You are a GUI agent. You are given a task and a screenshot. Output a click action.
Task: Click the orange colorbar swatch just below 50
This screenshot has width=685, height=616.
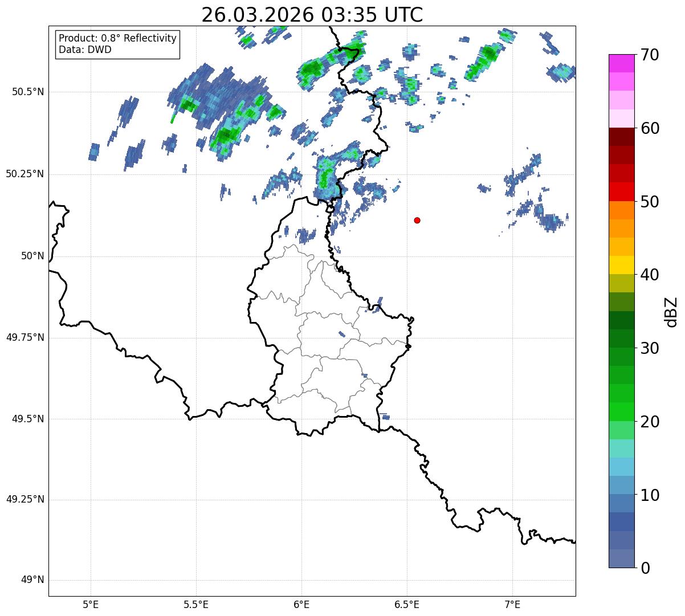pyautogui.click(x=621, y=210)
